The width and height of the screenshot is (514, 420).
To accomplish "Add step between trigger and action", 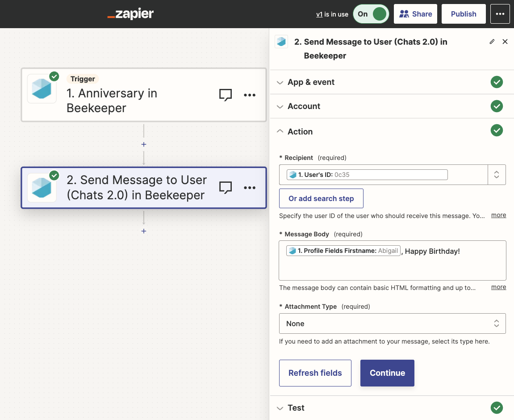I will click(144, 144).
